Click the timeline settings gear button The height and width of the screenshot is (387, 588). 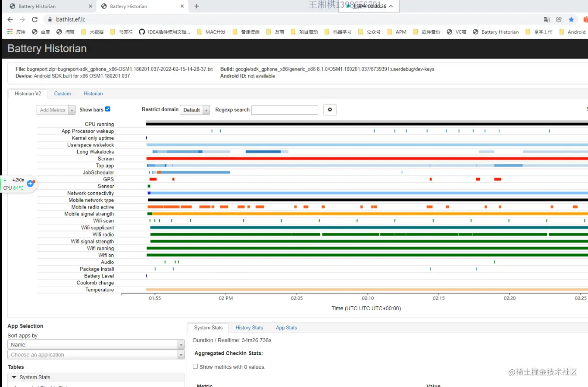pyautogui.click(x=330, y=110)
